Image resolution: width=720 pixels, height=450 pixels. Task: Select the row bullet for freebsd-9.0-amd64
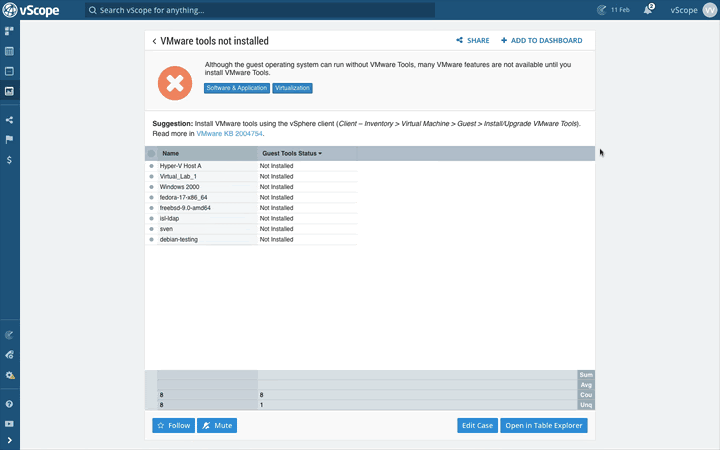pos(152,208)
